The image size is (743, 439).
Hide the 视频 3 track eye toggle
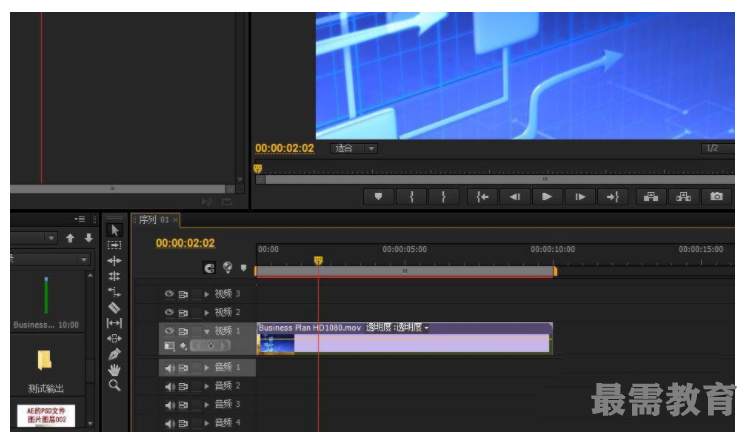(169, 294)
